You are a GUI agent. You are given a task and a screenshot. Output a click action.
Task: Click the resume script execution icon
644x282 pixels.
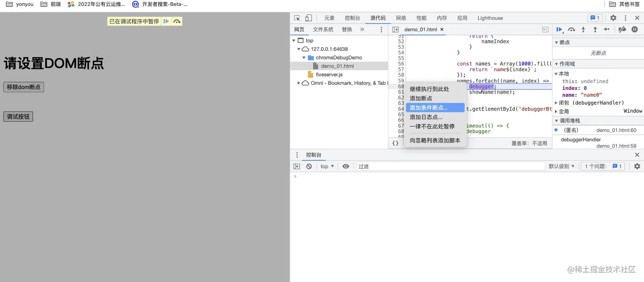pos(560,29)
